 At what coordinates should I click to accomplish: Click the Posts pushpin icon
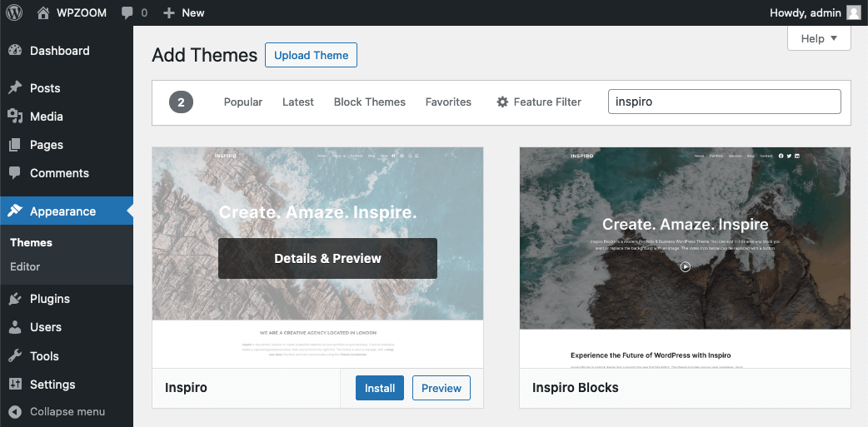pyautogui.click(x=15, y=88)
